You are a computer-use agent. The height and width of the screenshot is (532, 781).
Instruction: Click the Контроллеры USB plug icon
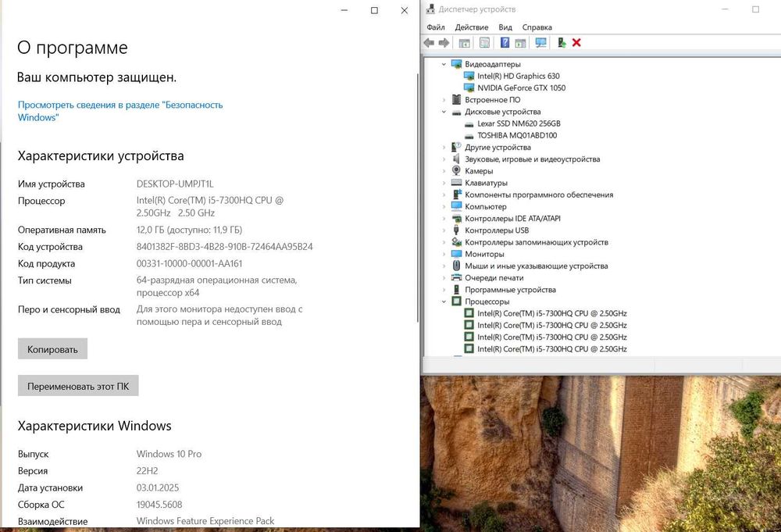(x=456, y=230)
